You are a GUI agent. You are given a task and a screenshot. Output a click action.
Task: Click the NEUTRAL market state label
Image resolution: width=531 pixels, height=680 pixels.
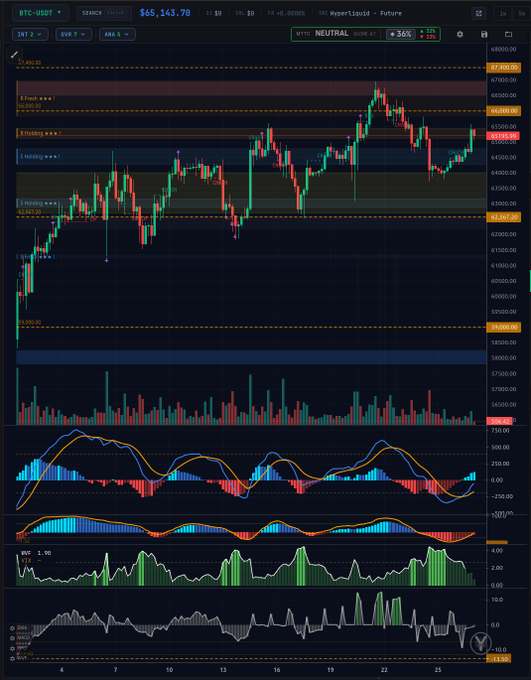point(331,33)
